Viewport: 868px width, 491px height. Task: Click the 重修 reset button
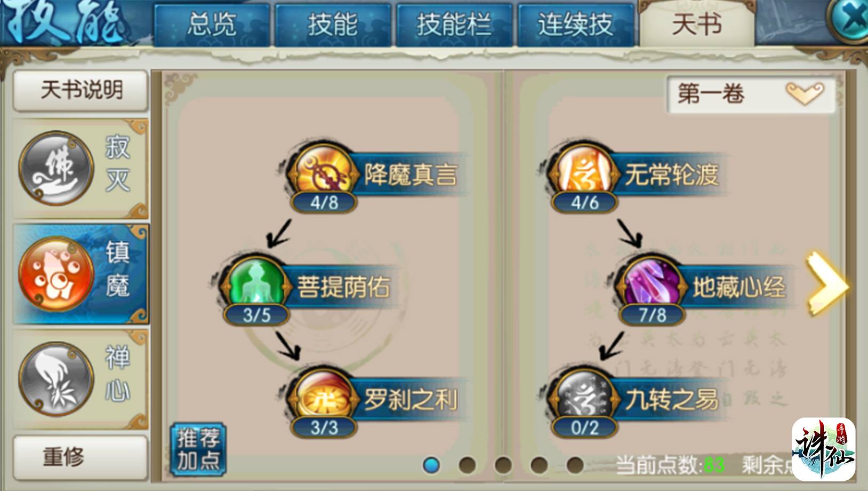click(80, 457)
